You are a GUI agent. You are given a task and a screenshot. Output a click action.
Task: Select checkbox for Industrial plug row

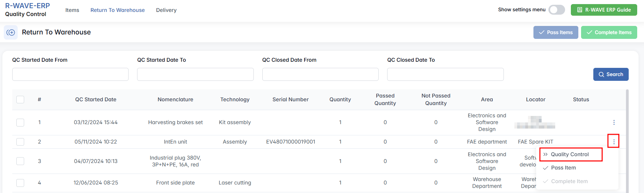point(20,161)
